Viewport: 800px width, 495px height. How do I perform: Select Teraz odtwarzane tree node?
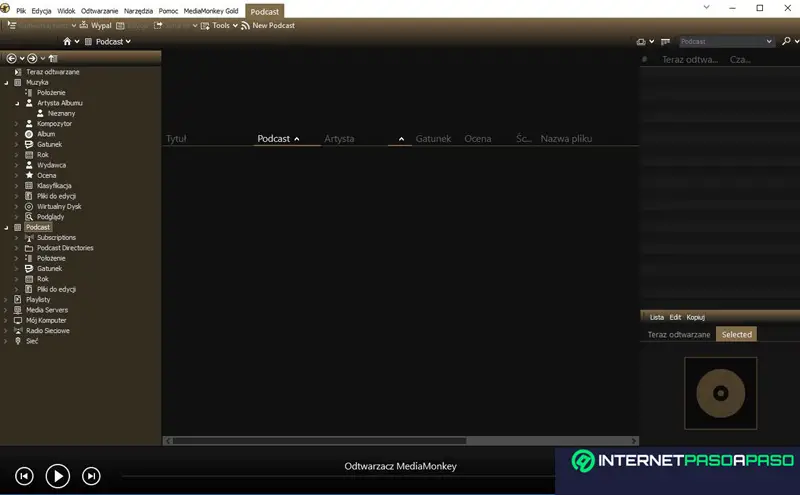pos(53,72)
